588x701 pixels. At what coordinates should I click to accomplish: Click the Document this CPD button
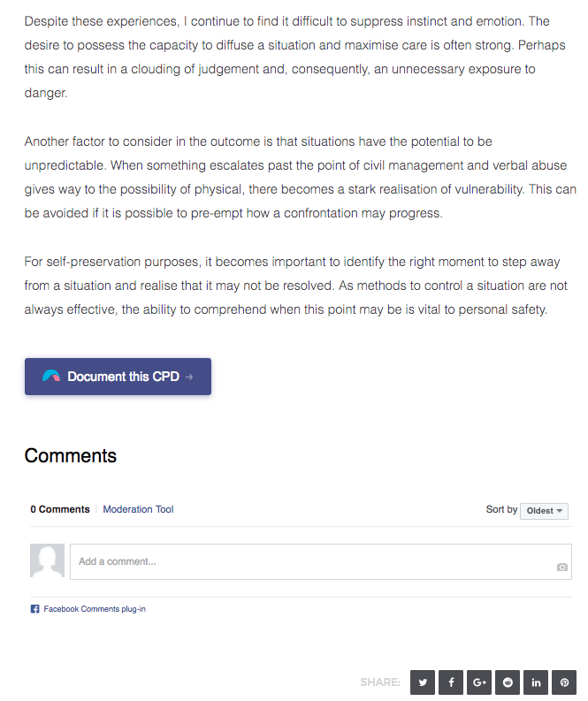118,377
